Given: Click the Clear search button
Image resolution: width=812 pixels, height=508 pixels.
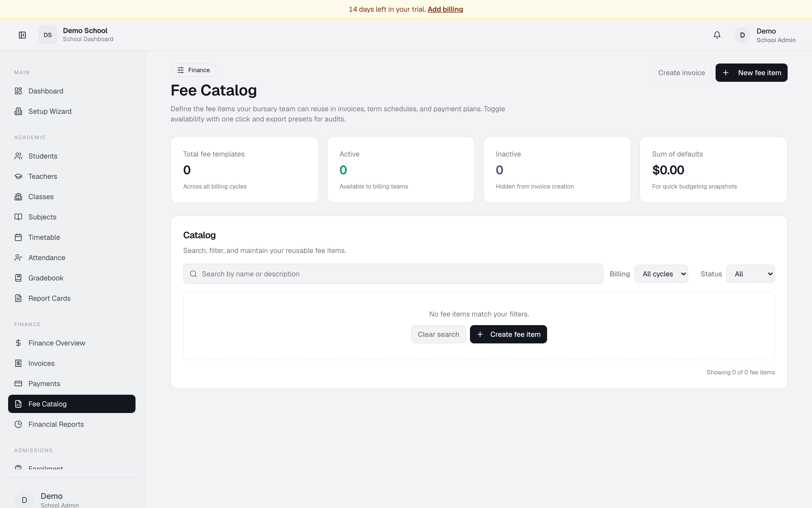Looking at the screenshot, I should pos(438,334).
